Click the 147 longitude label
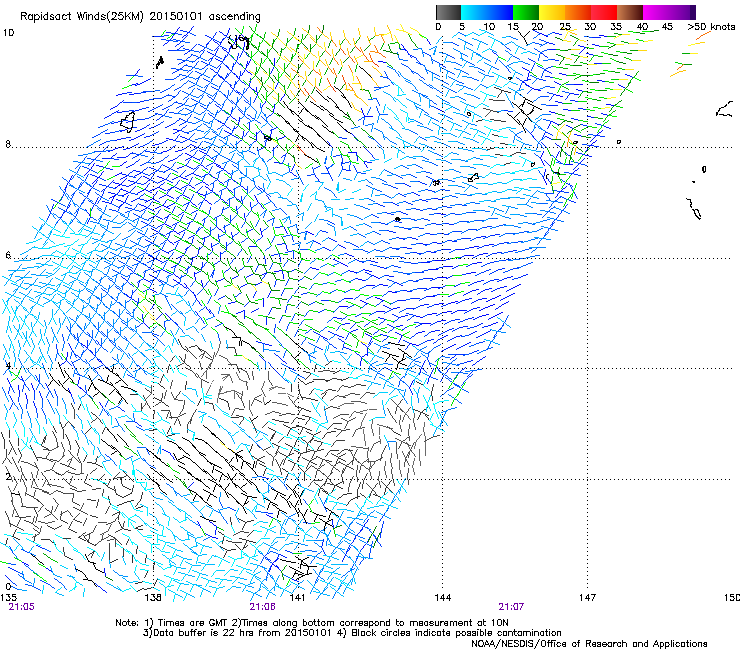 click(x=587, y=598)
